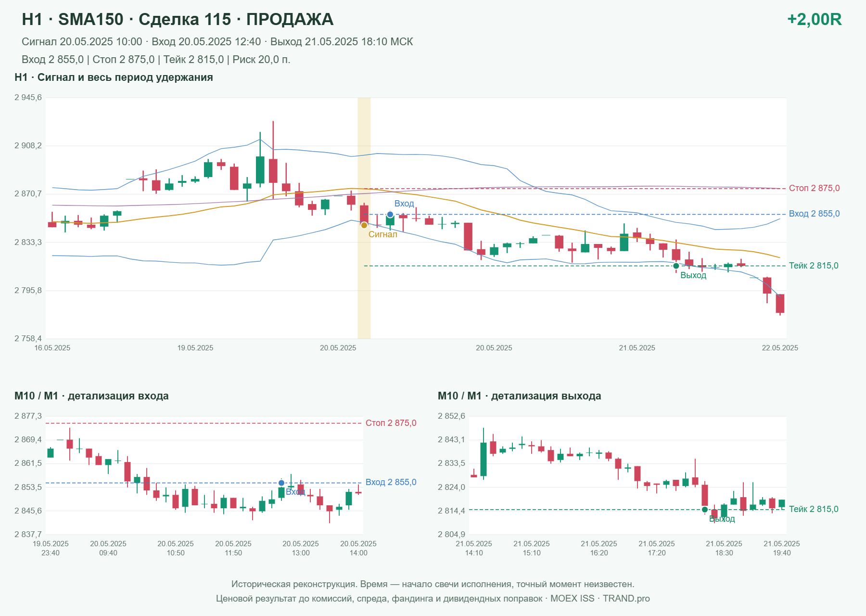This screenshot has width=866, height=616.
Task: Click the heading 'M10 / M1 · детализация выхода'
Action: pos(519,396)
